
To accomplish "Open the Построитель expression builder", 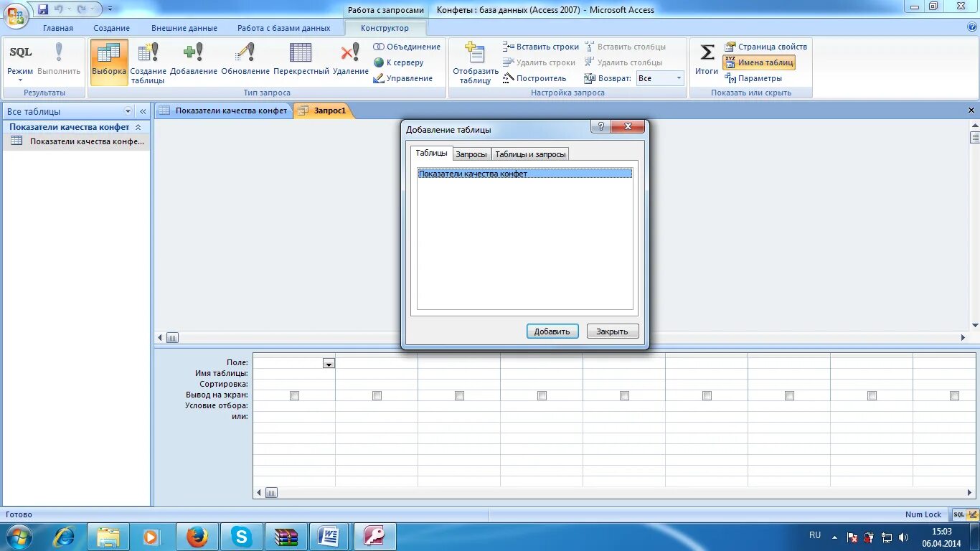I will (535, 78).
